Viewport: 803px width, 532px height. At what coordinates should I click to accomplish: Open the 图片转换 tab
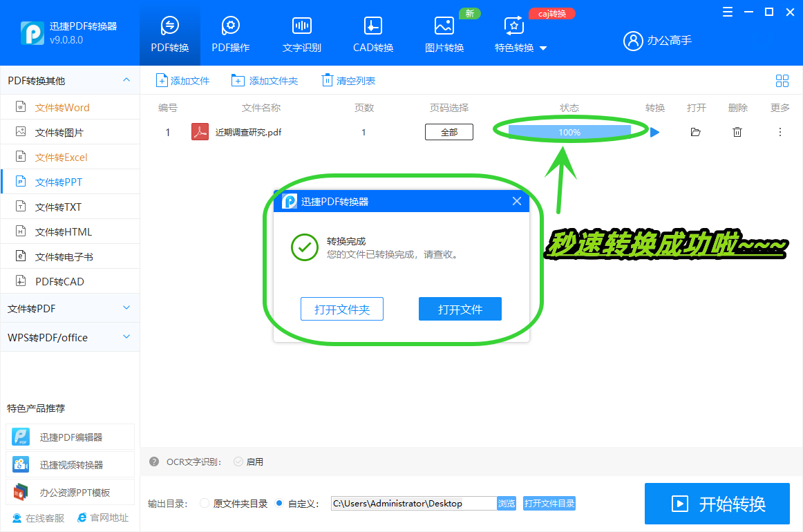tap(444, 34)
